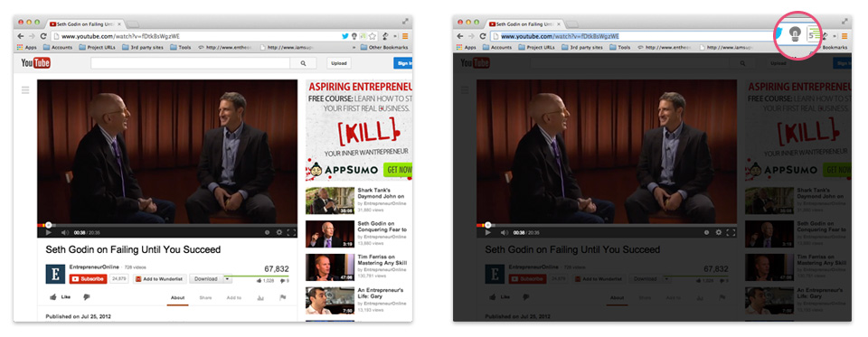Select the About tab in the left window
The height and width of the screenshot is (337, 868).
178,298
